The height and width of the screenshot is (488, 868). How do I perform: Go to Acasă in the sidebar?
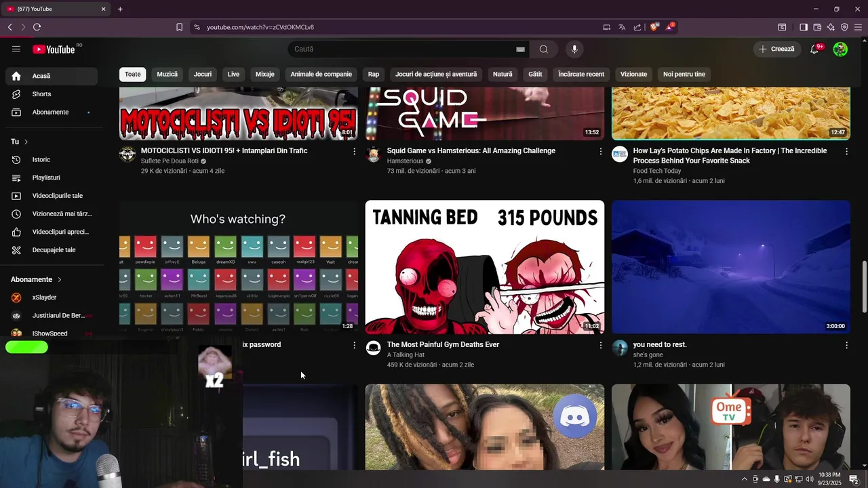[x=52, y=76]
